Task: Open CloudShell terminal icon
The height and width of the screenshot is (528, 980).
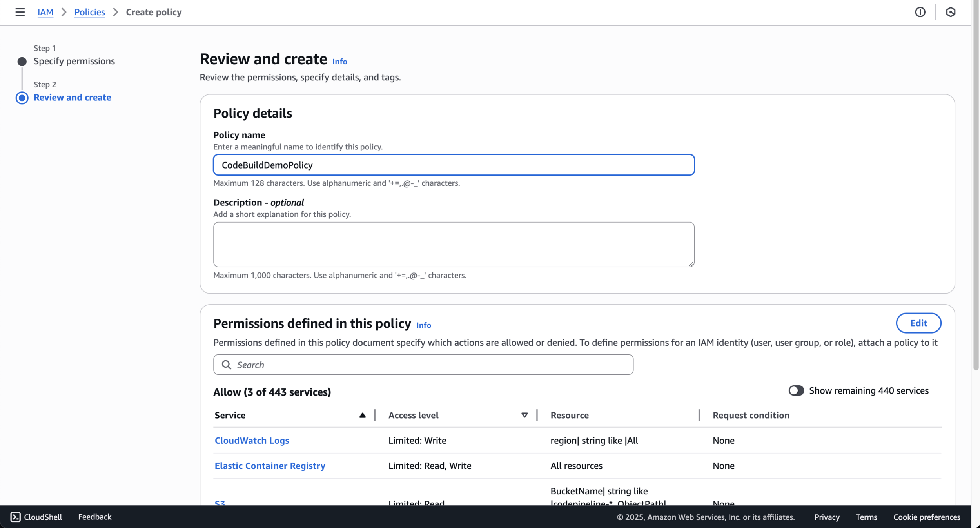Action: point(15,517)
